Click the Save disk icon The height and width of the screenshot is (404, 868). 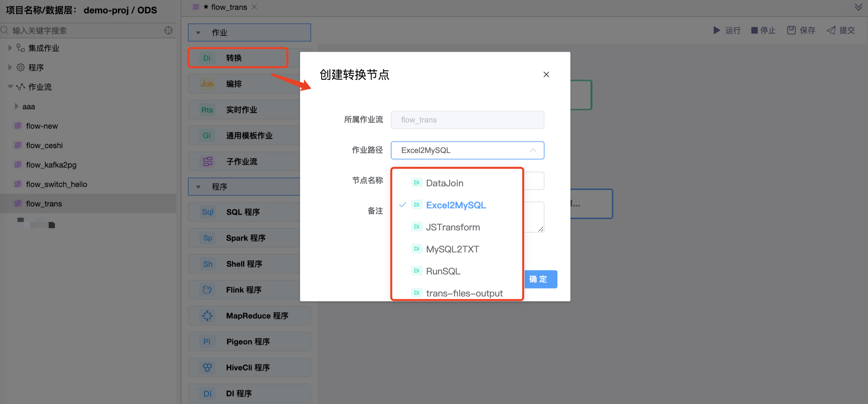791,30
